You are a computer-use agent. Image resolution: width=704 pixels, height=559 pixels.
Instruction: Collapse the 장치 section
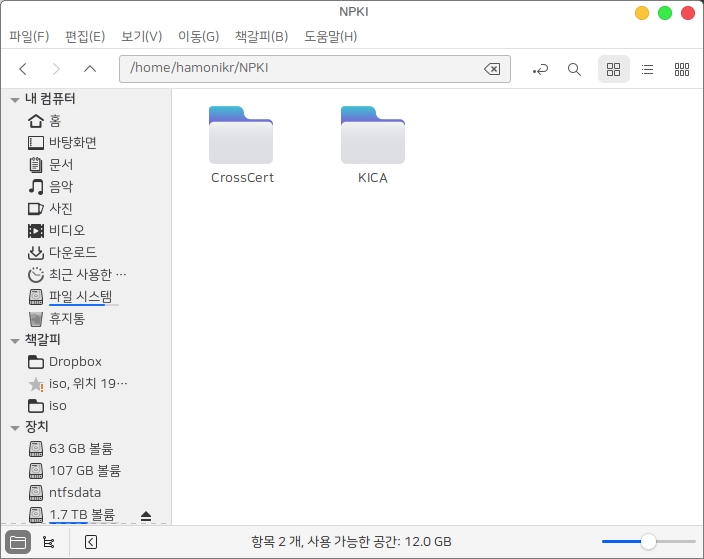point(15,427)
